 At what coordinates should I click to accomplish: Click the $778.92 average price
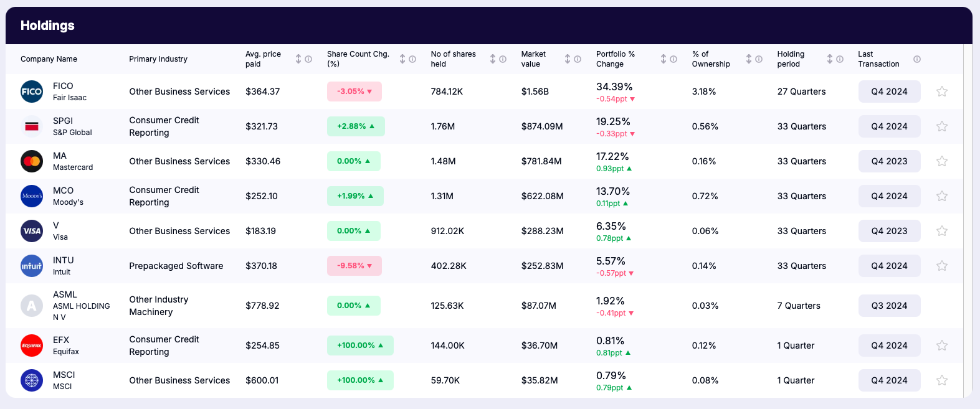click(262, 306)
